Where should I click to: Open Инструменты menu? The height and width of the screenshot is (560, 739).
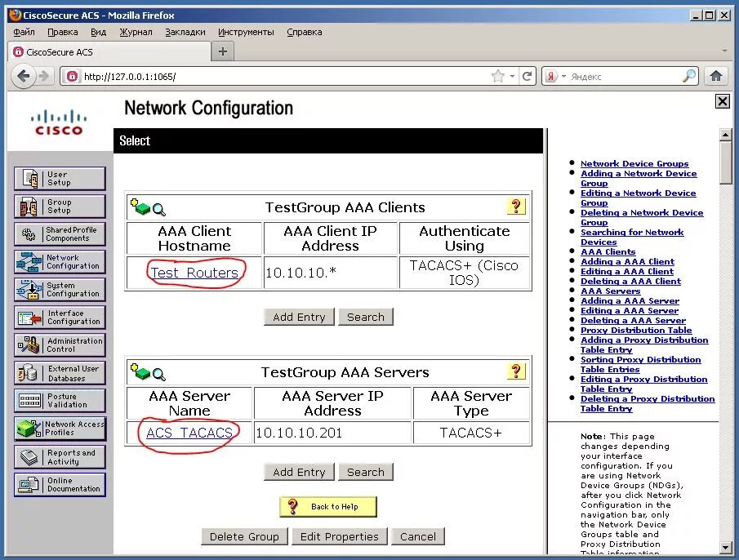246,32
